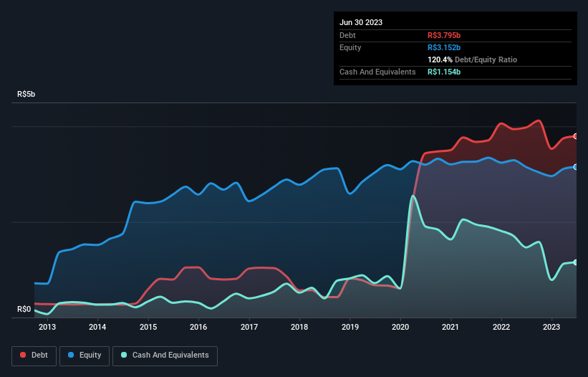The height and width of the screenshot is (377, 588).
Task: Click the Jun 30 2023 tooltip date
Action: [x=361, y=22]
